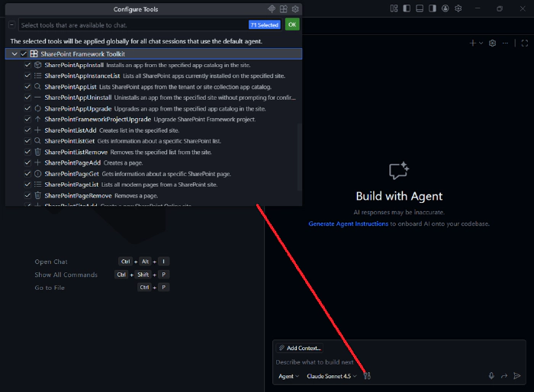Open the Generate Agent Instructions link
Image resolution: width=534 pixels, height=392 pixels.
tap(348, 223)
